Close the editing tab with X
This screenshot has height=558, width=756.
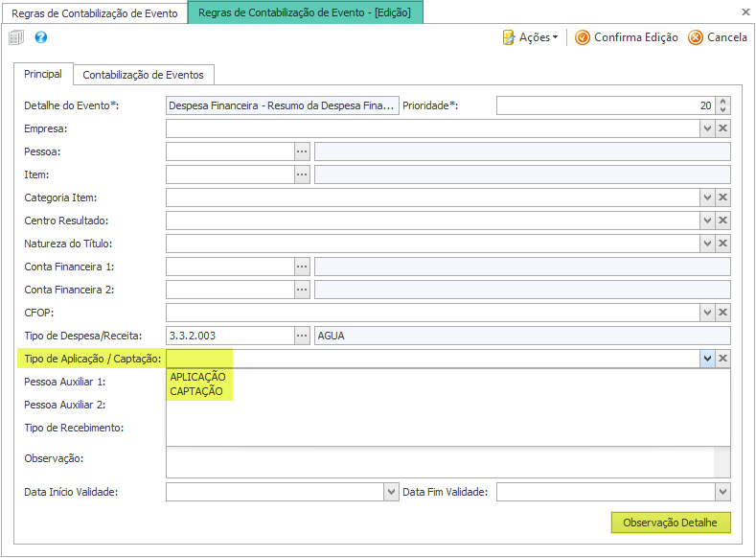point(745,12)
